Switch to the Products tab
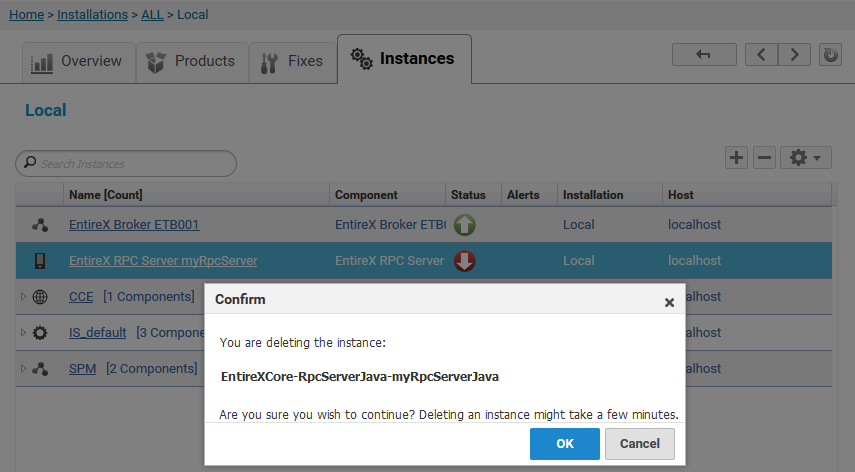 tap(192, 62)
